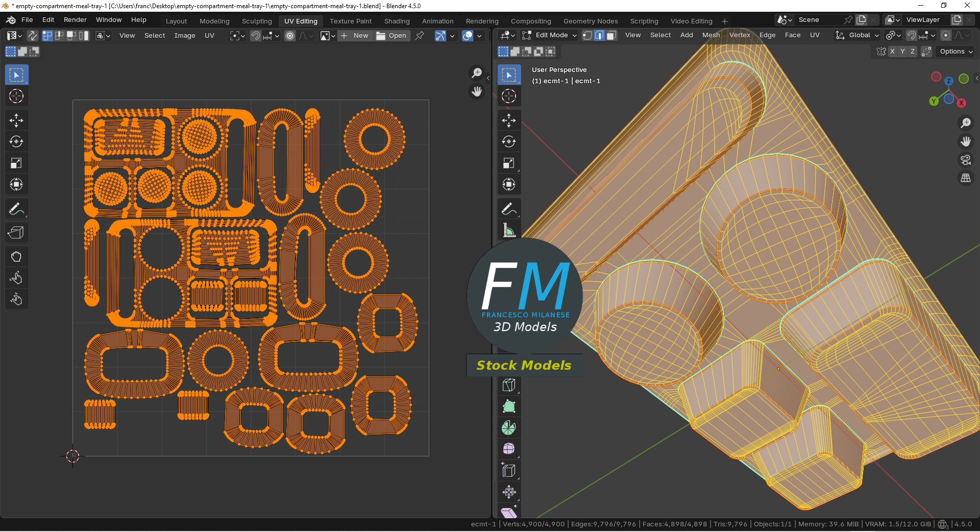Click the Open image button
The width and height of the screenshot is (980, 532).
tap(391, 36)
